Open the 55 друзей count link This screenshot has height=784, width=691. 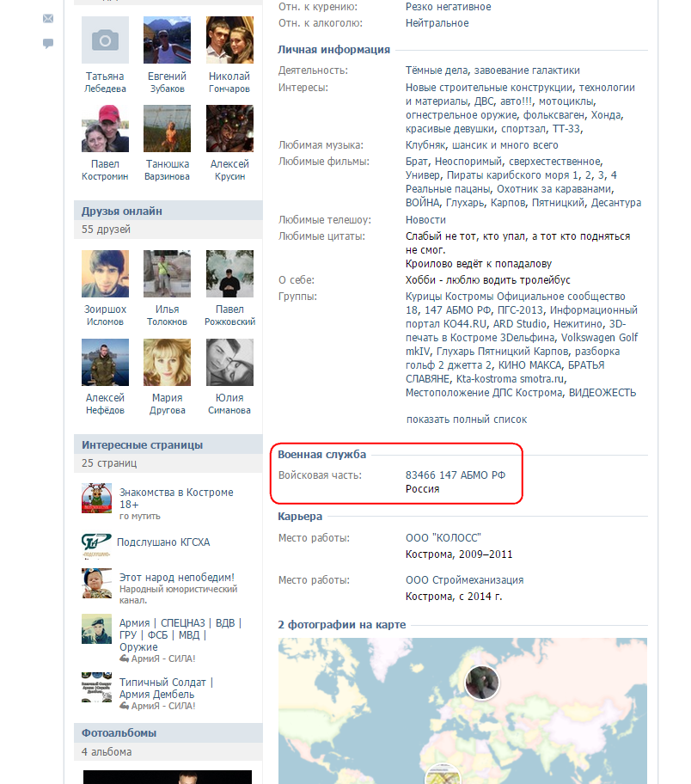pos(106,230)
